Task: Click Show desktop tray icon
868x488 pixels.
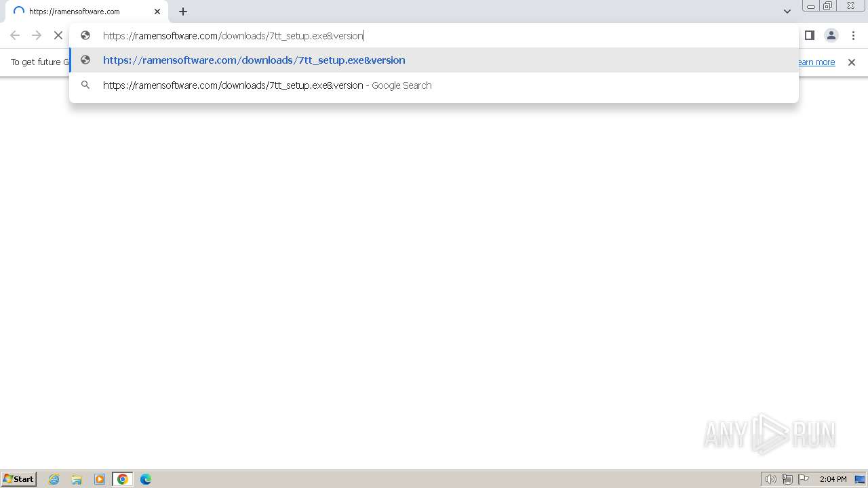Action: [x=860, y=479]
